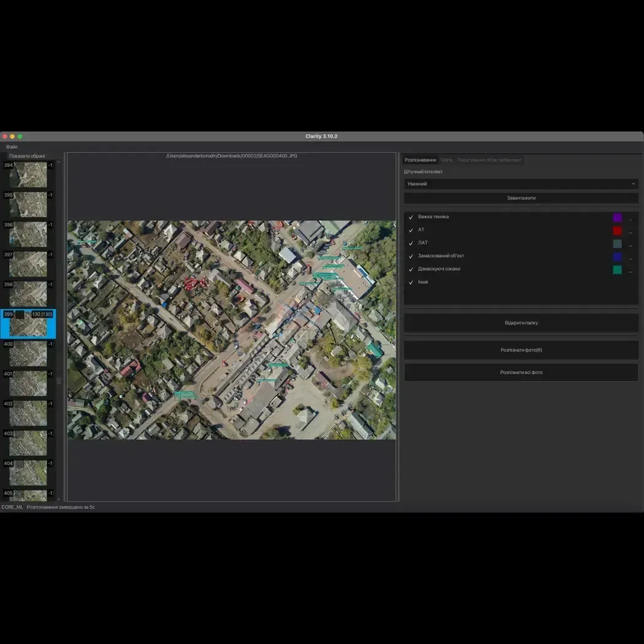The width and height of the screenshot is (644, 644).
Task: Pick the red АТ color swatch
Action: (x=617, y=231)
